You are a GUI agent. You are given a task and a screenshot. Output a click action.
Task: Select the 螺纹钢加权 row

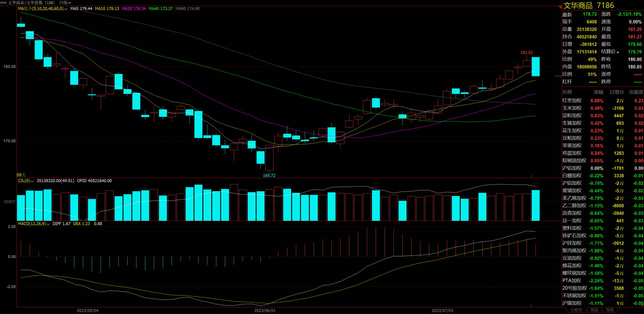pos(603,273)
